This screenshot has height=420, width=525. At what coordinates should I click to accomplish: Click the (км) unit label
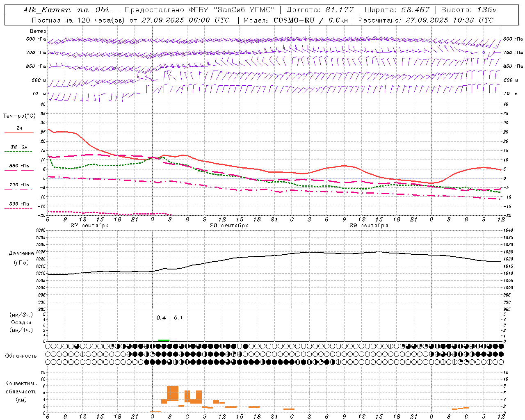click(x=21, y=399)
